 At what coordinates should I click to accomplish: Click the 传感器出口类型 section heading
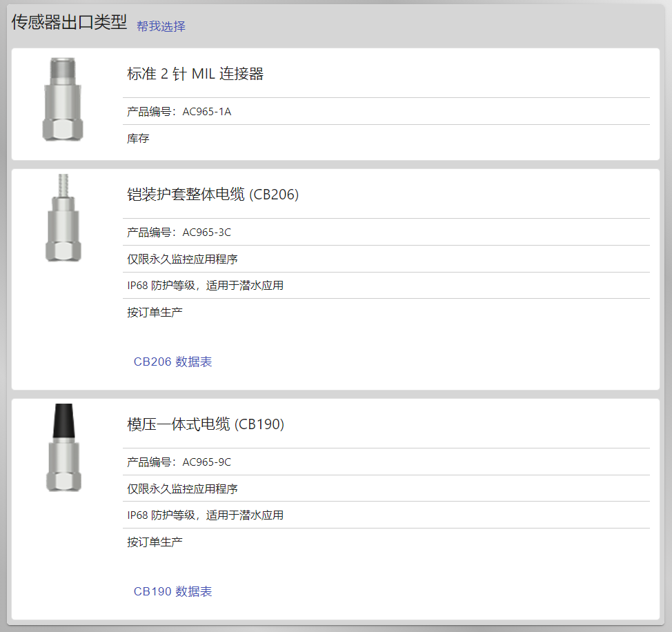(x=69, y=22)
